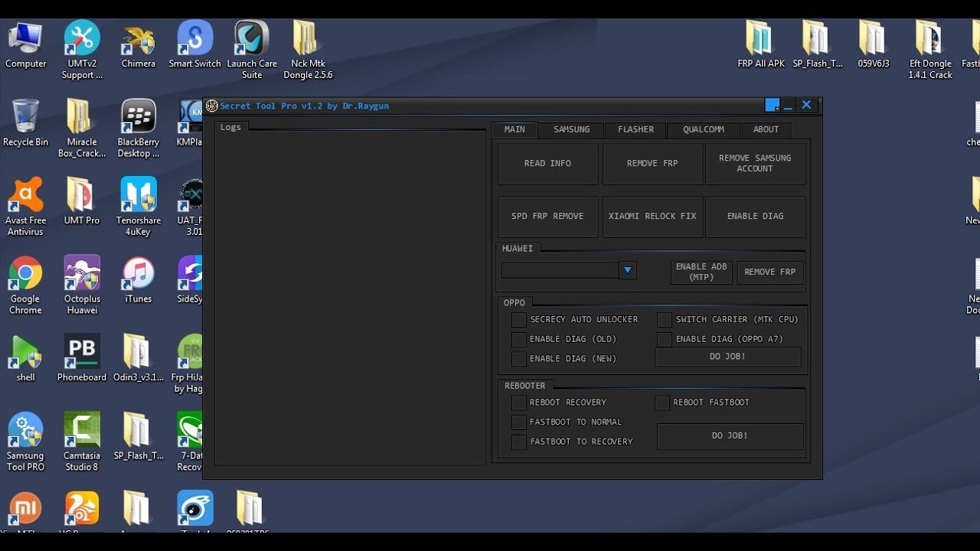This screenshot has width=980, height=551.
Task: Click XIAOMI RELOCK FIX button
Action: tap(652, 217)
